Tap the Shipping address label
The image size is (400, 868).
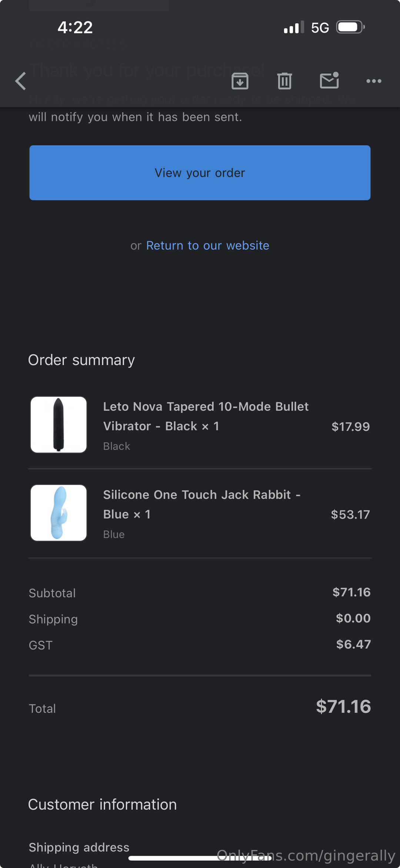tap(79, 847)
